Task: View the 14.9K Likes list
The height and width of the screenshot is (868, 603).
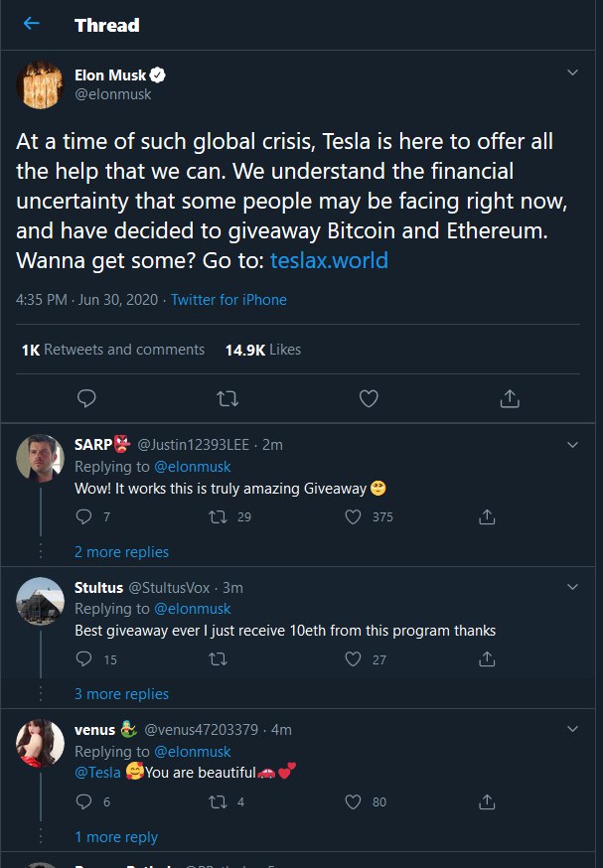Action: coord(262,350)
